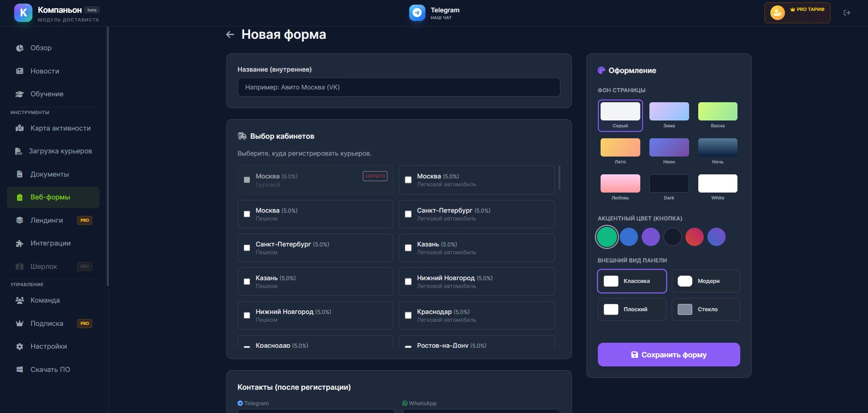This screenshot has height=413, width=868.
Task: Check Москва Легковой автомобиль checkbox
Action: pos(408,180)
